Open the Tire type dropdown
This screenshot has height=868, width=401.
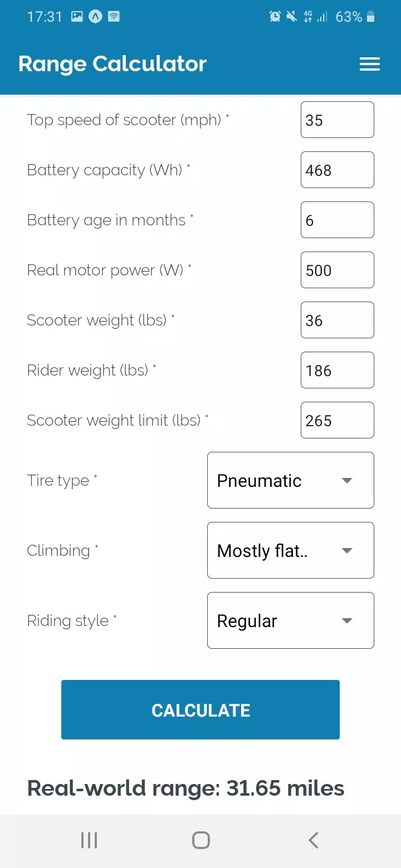coord(290,480)
